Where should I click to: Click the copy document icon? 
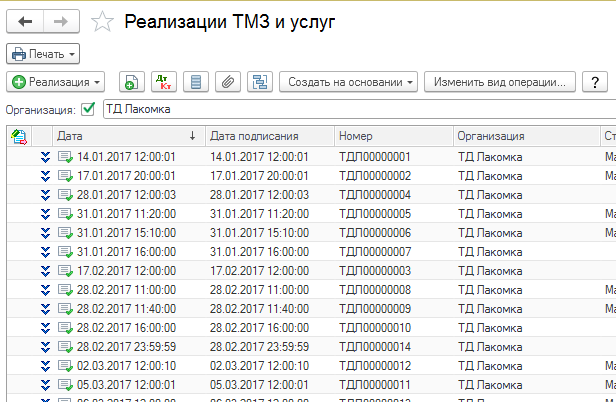[x=131, y=81]
